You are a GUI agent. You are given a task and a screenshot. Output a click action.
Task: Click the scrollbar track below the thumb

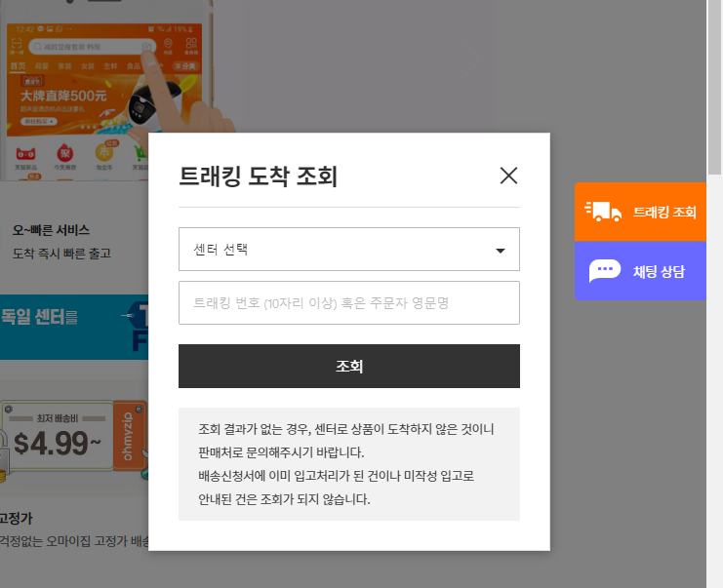pyautogui.click(x=714, y=390)
